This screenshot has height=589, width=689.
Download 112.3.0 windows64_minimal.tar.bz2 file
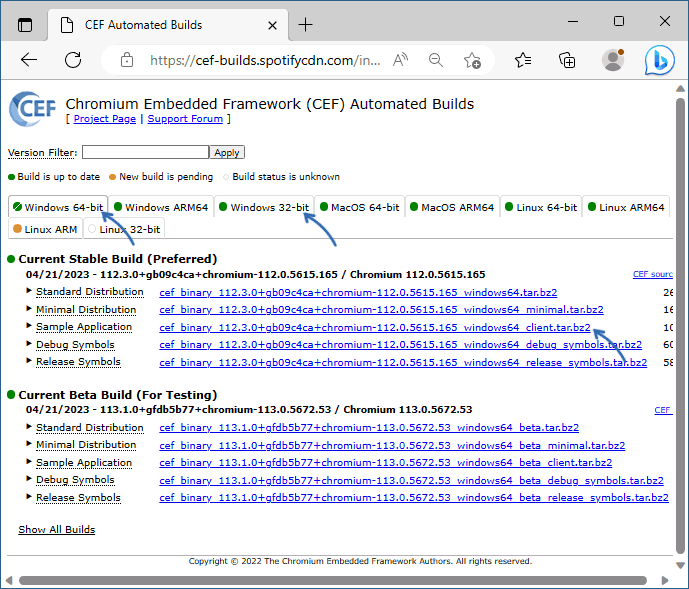(381, 309)
